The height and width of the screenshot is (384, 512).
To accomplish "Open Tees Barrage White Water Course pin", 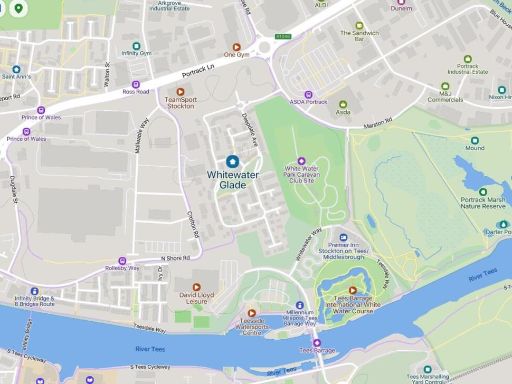I will click(353, 290).
